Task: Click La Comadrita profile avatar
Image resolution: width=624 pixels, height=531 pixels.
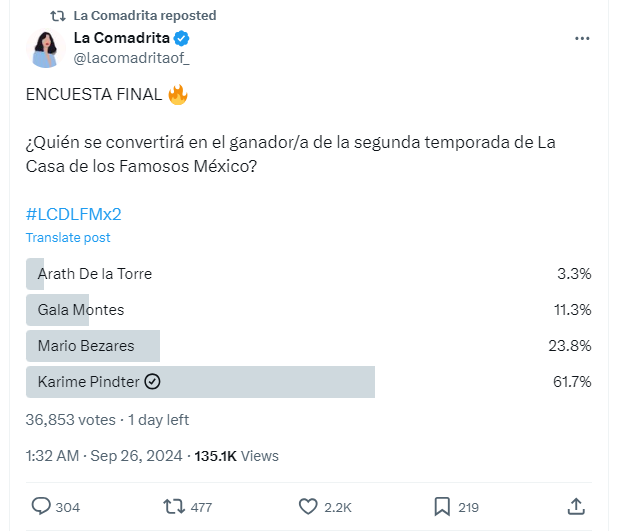Action: [x=46, y=49]
